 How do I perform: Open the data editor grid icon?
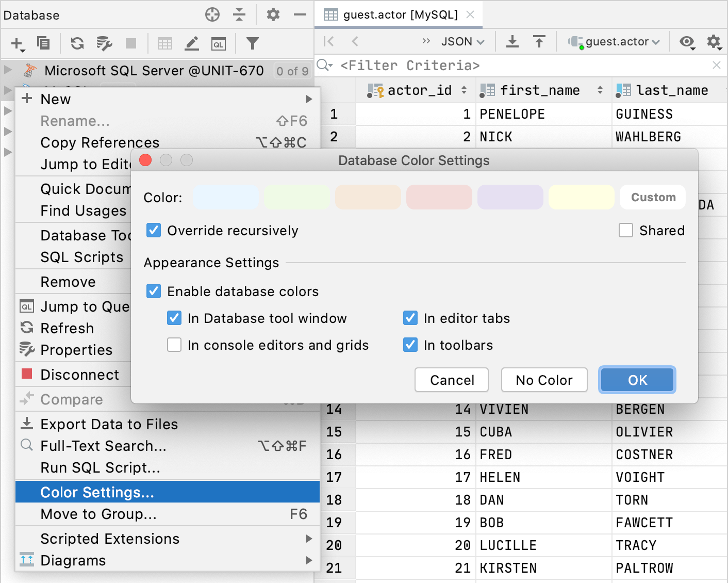tap(165, 43)
